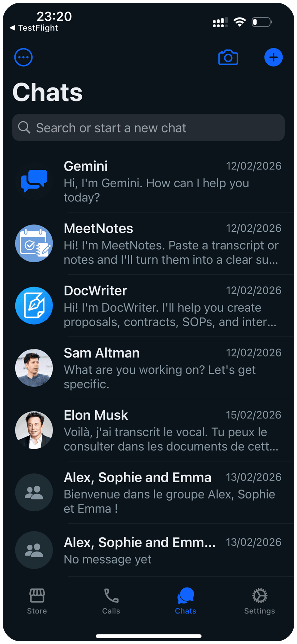The width and height of the screenshot is (297, 644).
Task: Go back to TestFlight app
Action: coord(34,28)
